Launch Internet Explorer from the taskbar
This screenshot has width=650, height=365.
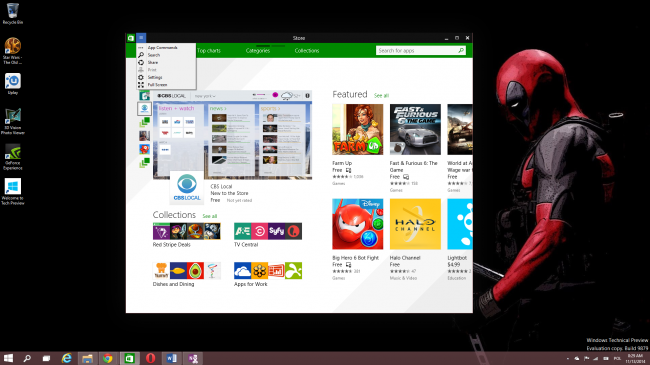click(x=66, y=358)
